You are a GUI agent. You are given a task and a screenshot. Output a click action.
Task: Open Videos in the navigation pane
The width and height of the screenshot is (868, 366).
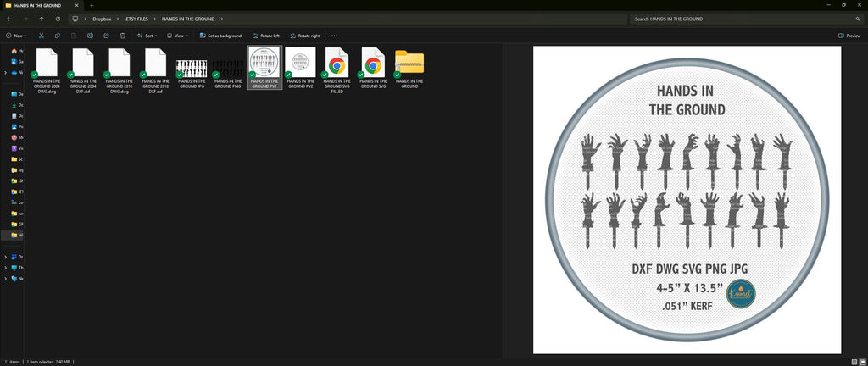[x=17, y=148]
